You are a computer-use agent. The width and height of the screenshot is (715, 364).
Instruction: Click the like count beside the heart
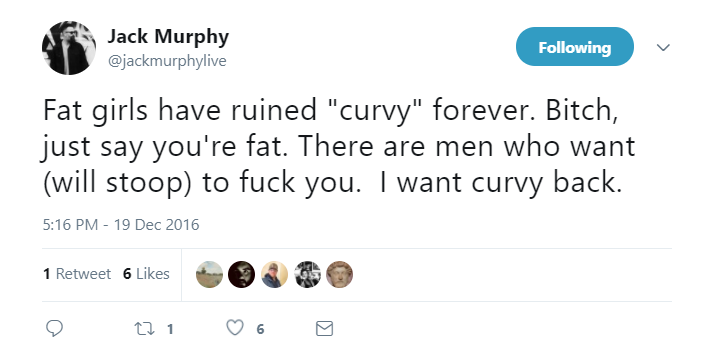[x=260, y=329]
